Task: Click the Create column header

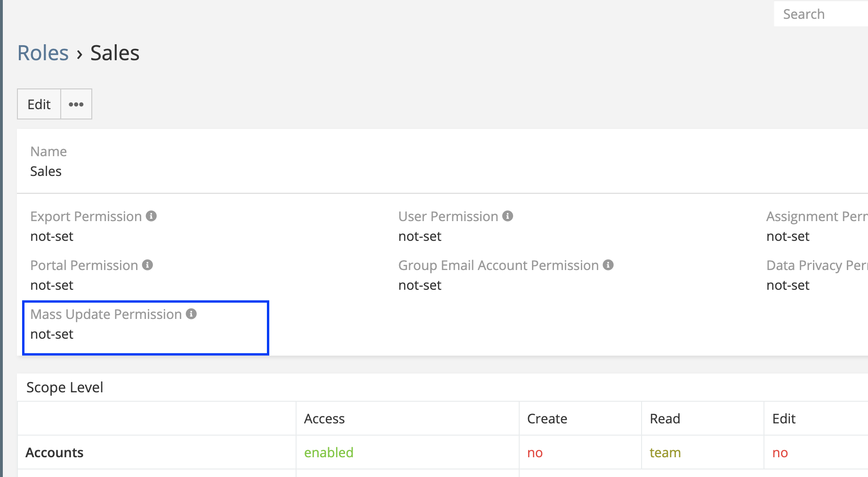Action: point(547,419)
